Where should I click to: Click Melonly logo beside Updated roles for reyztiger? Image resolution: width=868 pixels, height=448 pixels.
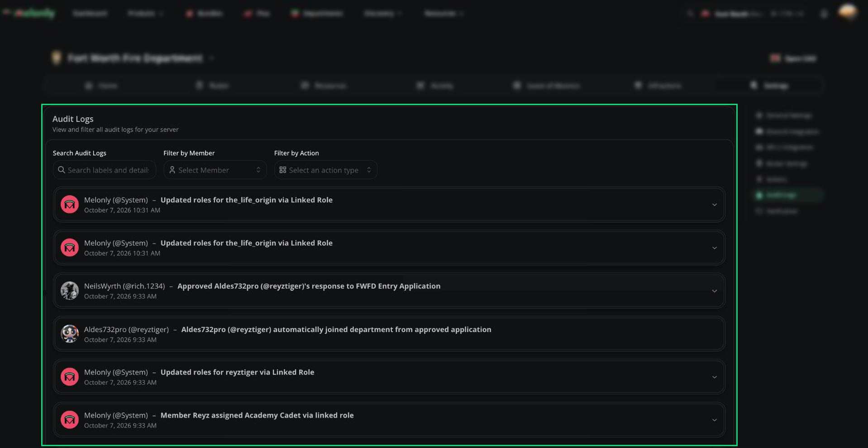pyautogui.click(x=70, y=377)
